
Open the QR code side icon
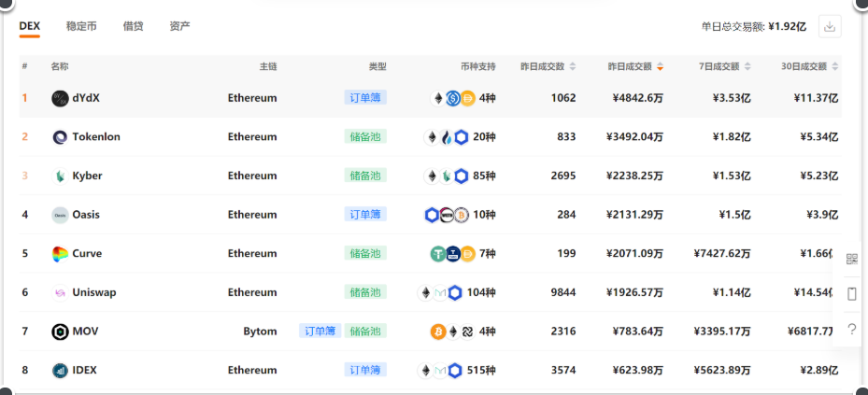[852, 260]
